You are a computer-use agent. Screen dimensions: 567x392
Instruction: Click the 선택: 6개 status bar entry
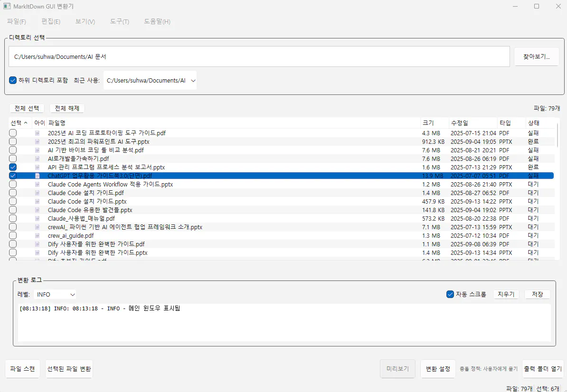coord(548,389)
